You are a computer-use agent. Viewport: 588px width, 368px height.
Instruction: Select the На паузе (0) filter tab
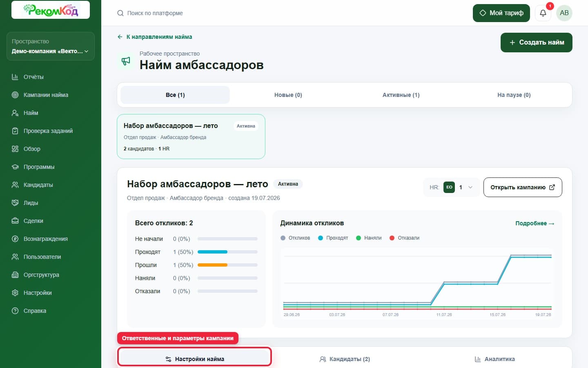click(x=514, y=95)
